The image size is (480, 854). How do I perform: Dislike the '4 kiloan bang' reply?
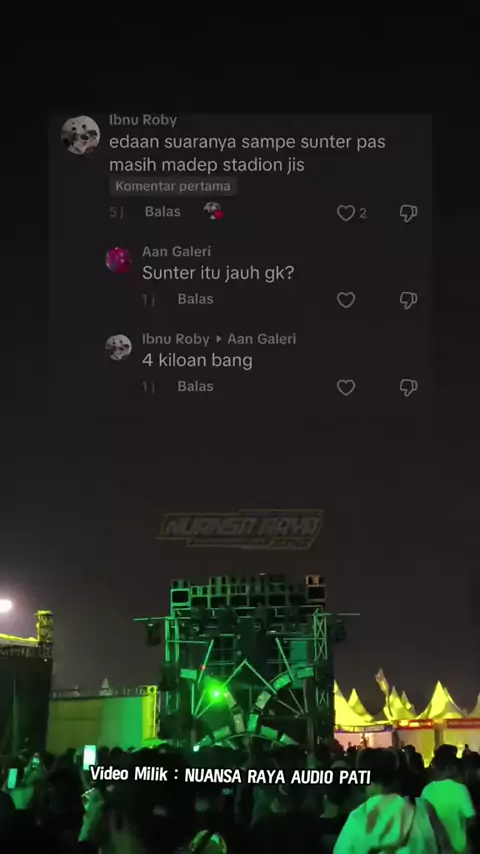point(408,388)
